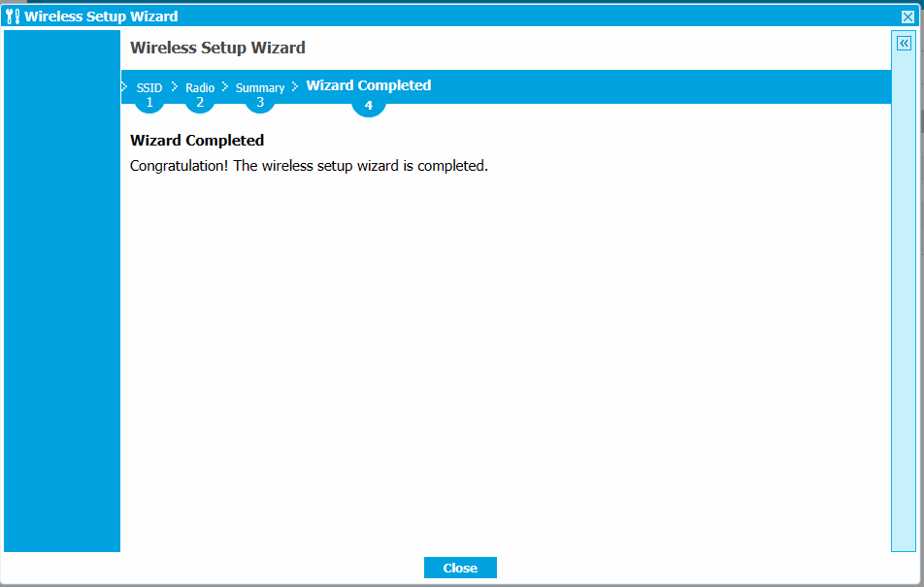Click the step 2 circle under Radio
The width and height of the screenshot is (924, 587).
200,103
